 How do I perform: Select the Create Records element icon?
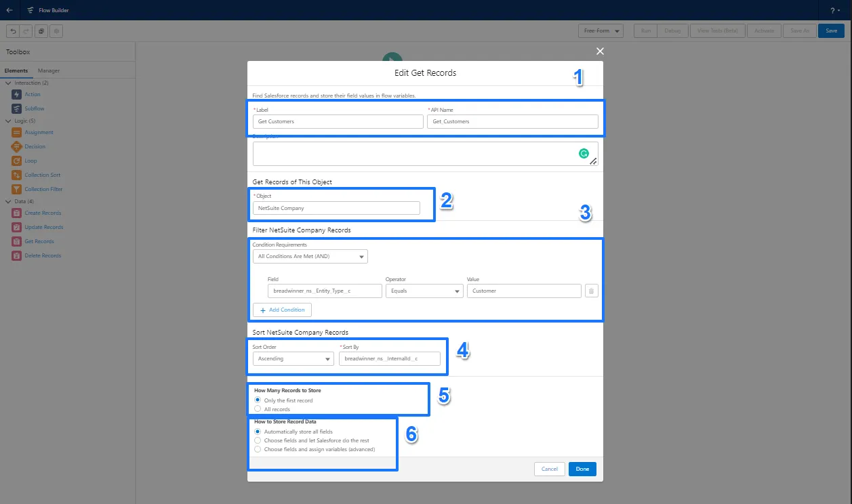tap(17, 213)
